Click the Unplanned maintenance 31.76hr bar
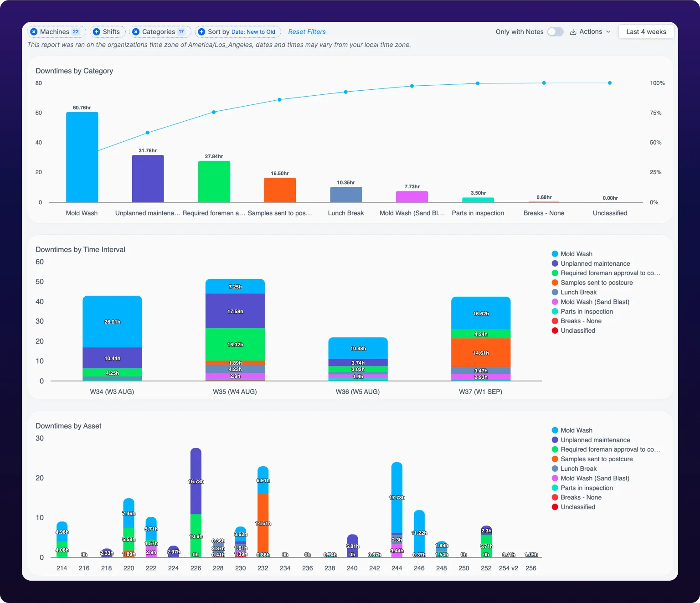700x603 pixels. [x=148, y=179]
